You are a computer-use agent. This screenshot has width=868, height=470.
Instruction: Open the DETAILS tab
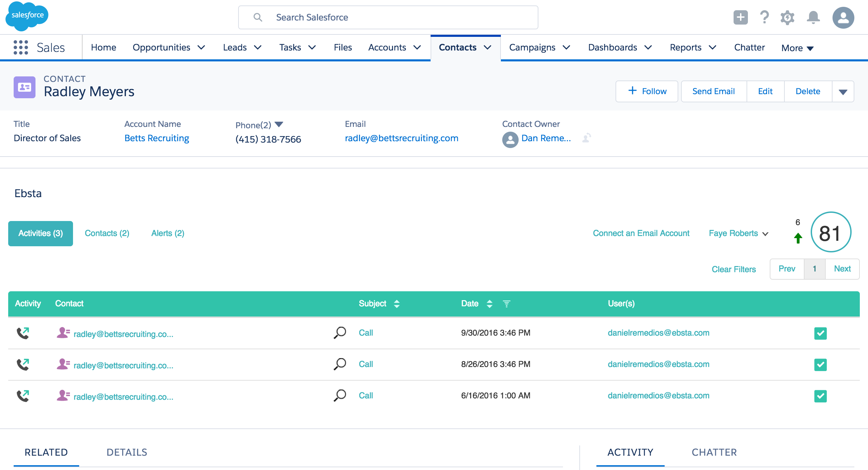[127, 452]
